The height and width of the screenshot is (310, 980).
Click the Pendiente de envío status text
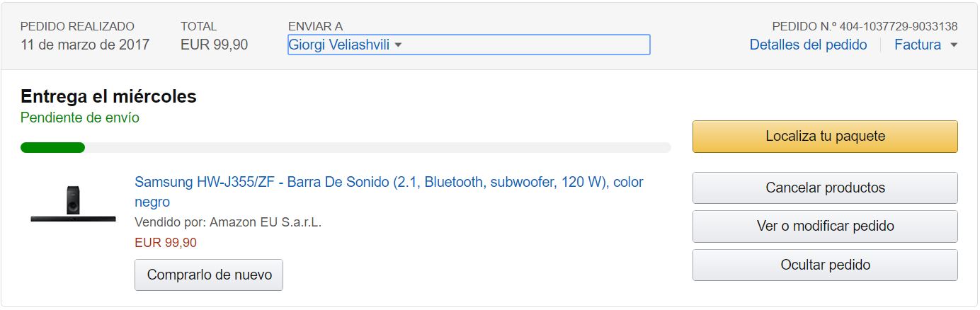[x=80, y=118]
